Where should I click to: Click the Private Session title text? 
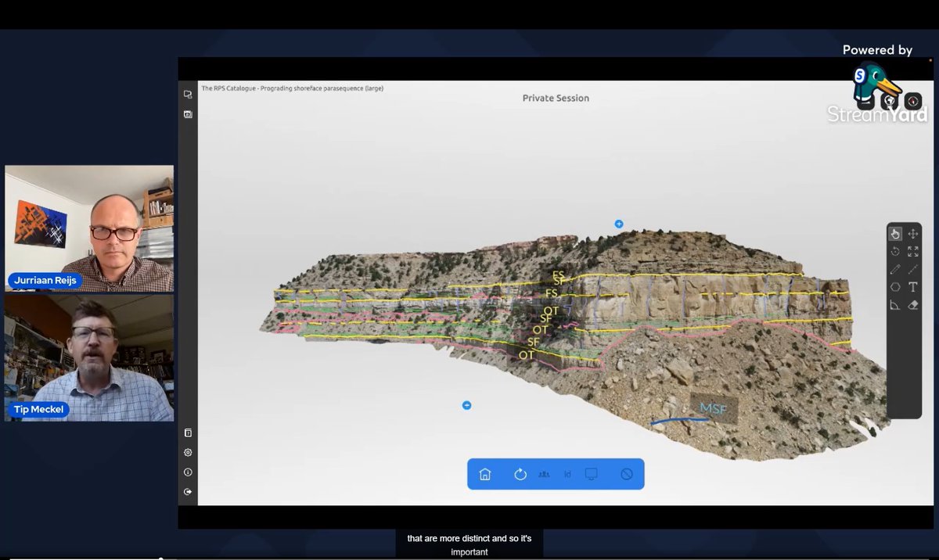coord(556,98)
